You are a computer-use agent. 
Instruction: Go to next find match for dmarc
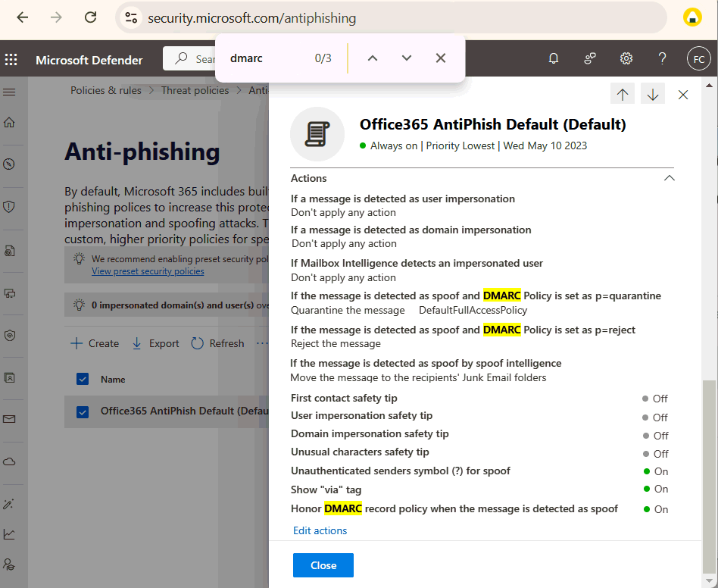407,58
